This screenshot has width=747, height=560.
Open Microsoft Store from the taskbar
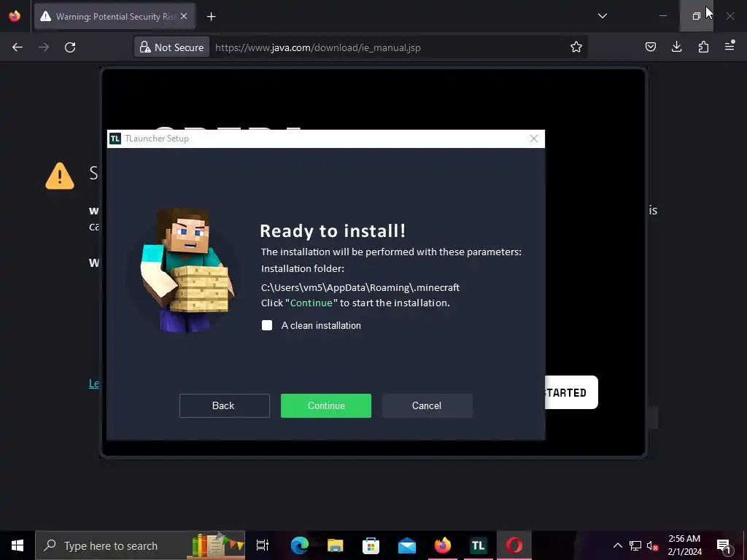(x=371, y=545)
